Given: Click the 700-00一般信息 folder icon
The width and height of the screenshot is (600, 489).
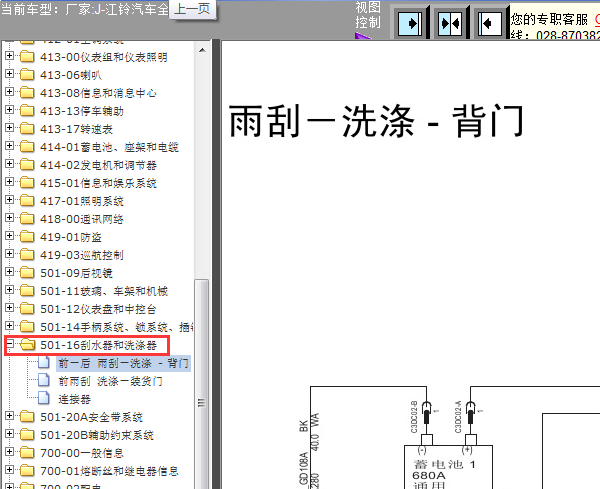Looking at the screenshot, I should tap(27, 453).
